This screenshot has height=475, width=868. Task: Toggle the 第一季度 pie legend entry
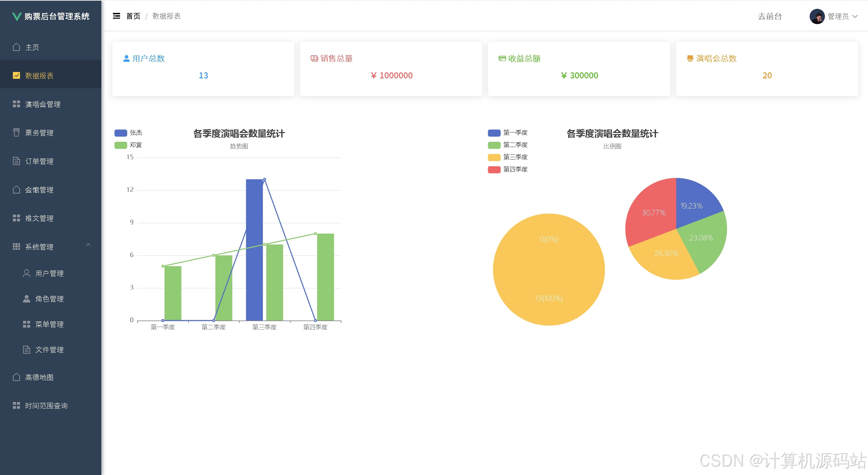point(508,133)
